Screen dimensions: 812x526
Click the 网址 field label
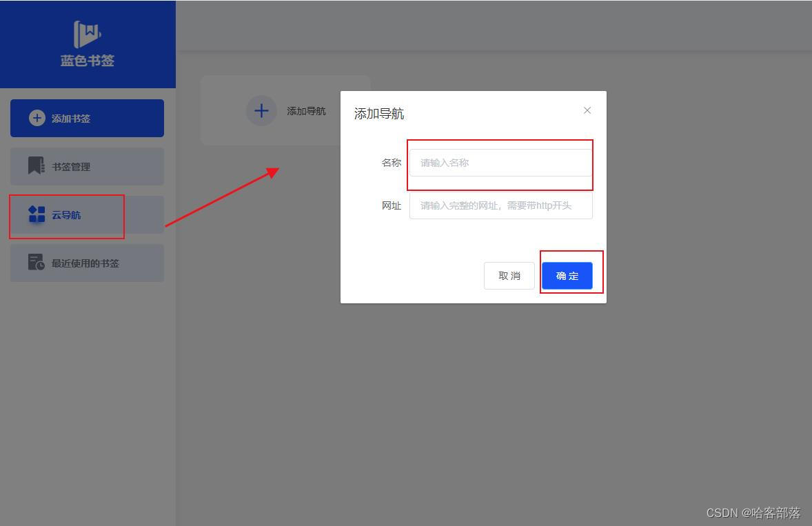[x=392, y=205]
